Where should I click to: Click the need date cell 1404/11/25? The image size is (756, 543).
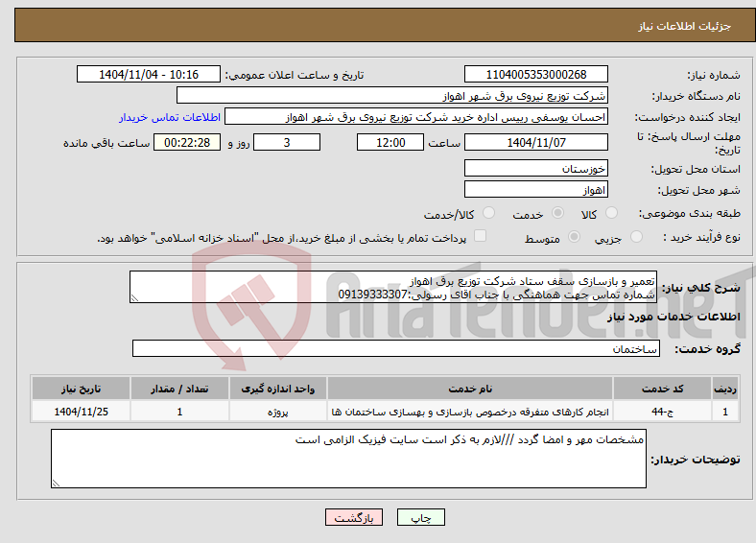coord(81,412)
